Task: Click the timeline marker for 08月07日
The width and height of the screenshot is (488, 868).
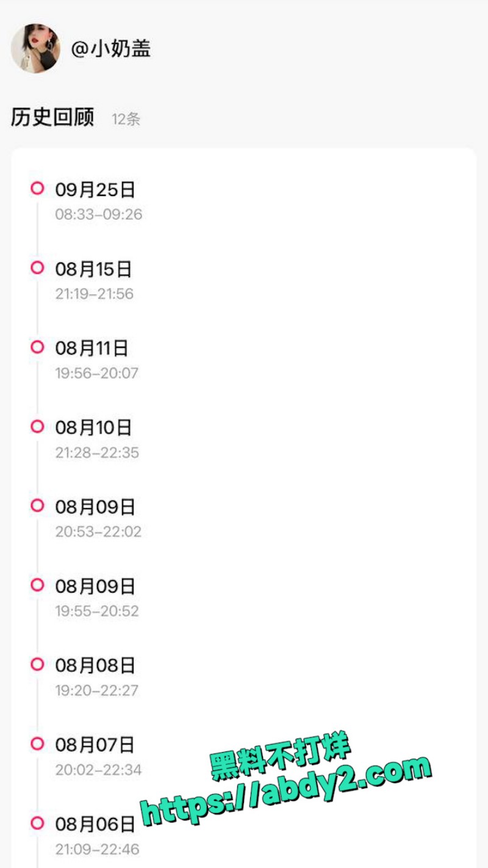Action: tap(38, 743)
